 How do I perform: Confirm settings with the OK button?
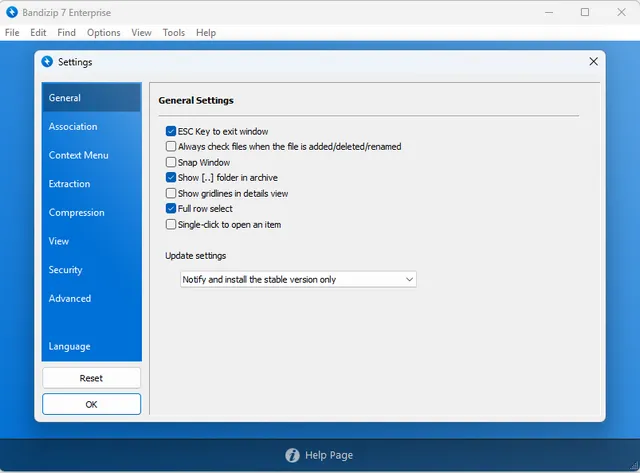[x=91, y=404]
